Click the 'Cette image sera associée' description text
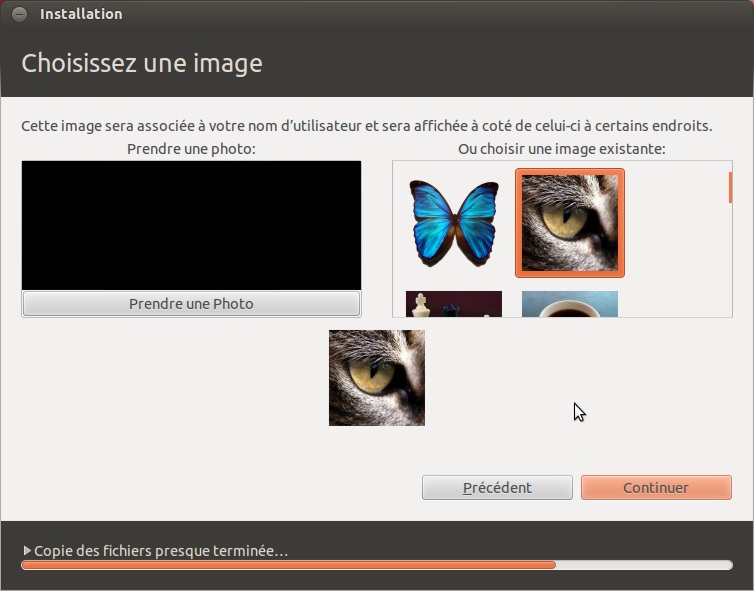Viewport: 754px width, 591px height. (x=367, y=126)
